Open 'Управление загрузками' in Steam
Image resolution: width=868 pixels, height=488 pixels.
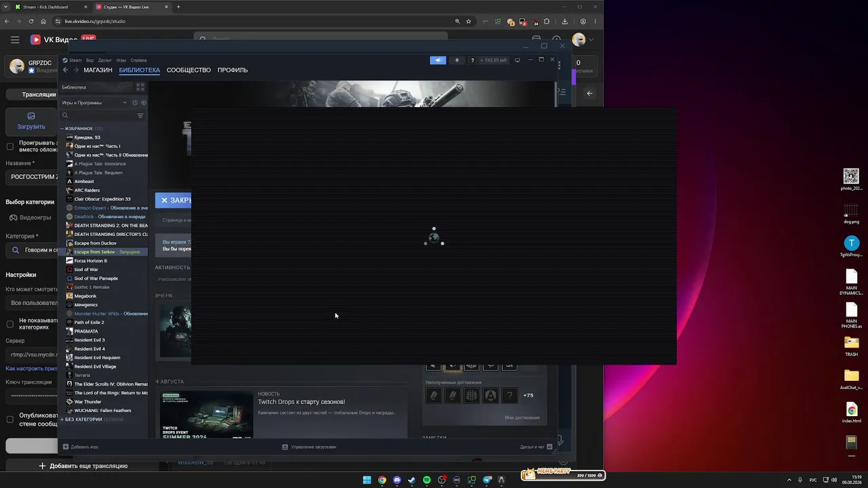(309, 447)
